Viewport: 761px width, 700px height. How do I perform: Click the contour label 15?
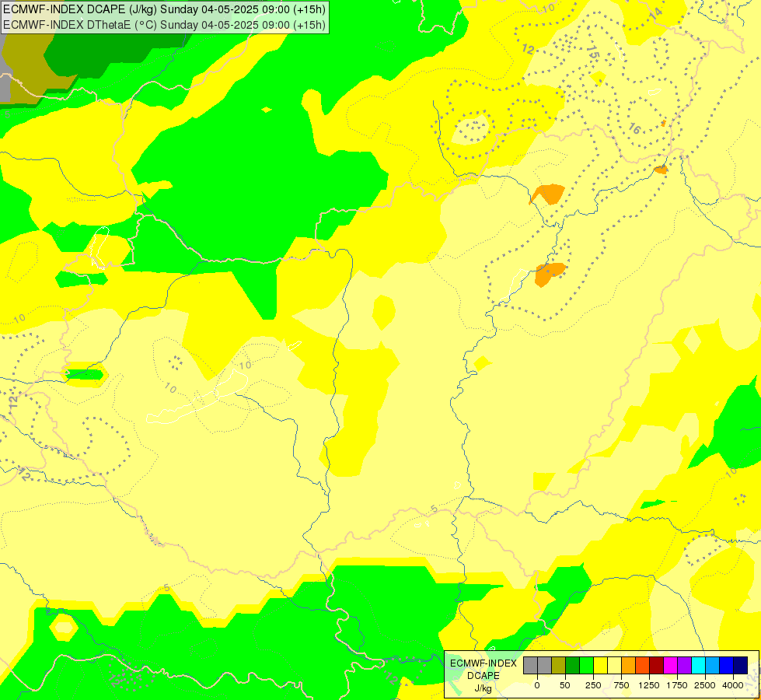click(592, 52)
